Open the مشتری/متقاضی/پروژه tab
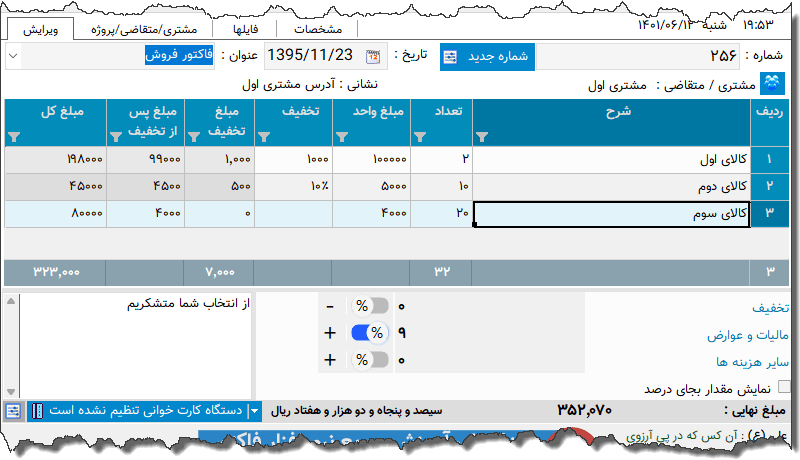The height and width of the screenshot is (460, 800). pos(144,30)
